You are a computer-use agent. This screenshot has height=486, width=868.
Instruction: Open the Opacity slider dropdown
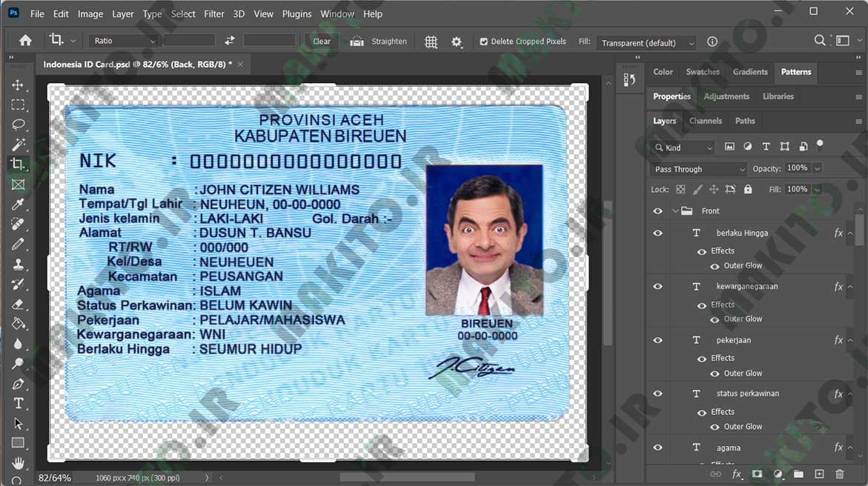point(818,168)
